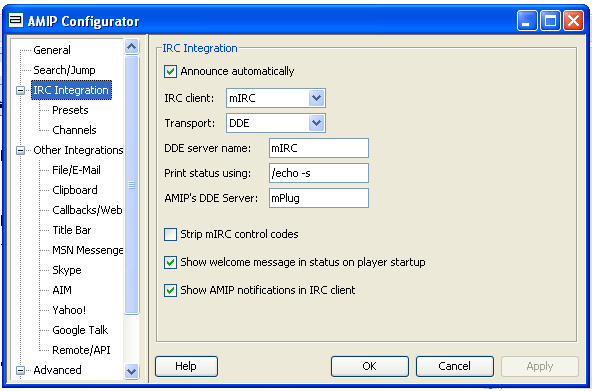Close the AMIP Configurator window

(x=573, y=20)
